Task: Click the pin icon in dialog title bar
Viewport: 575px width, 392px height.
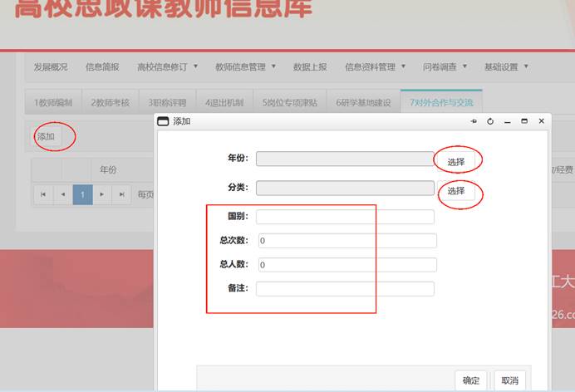Action: tap(474, 121)
